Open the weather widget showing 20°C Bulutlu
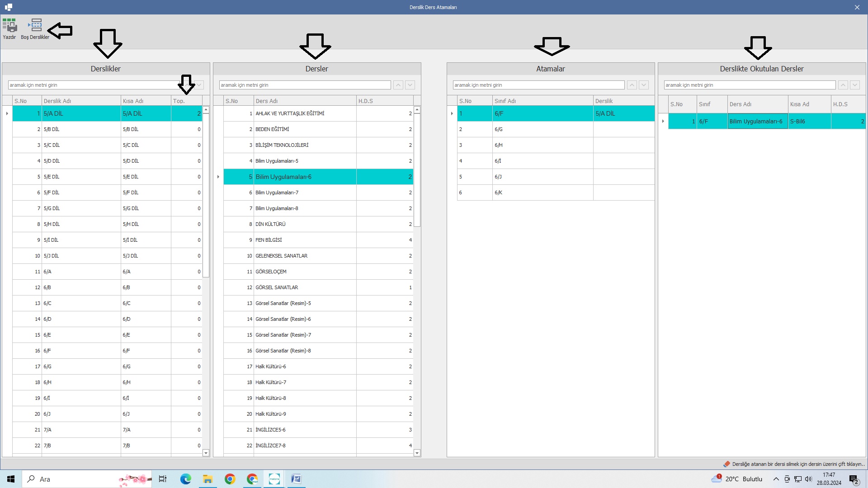 coord(737,479)
